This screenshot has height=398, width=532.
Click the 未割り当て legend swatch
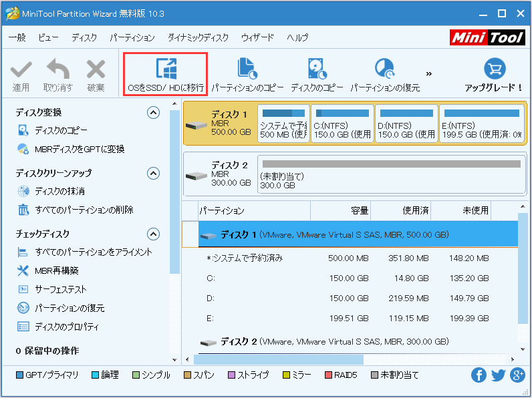(x=374, y=375)
